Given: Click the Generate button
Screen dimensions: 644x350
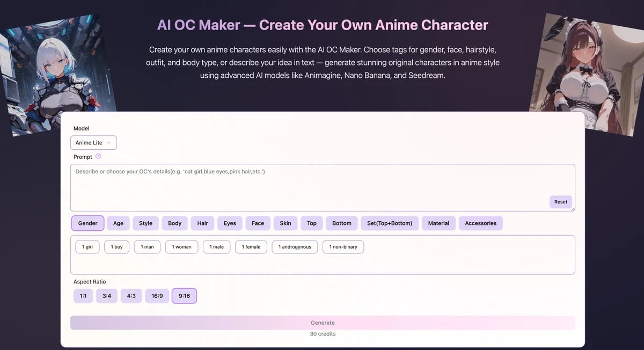Looking at the screenshot, I should 322,323.
